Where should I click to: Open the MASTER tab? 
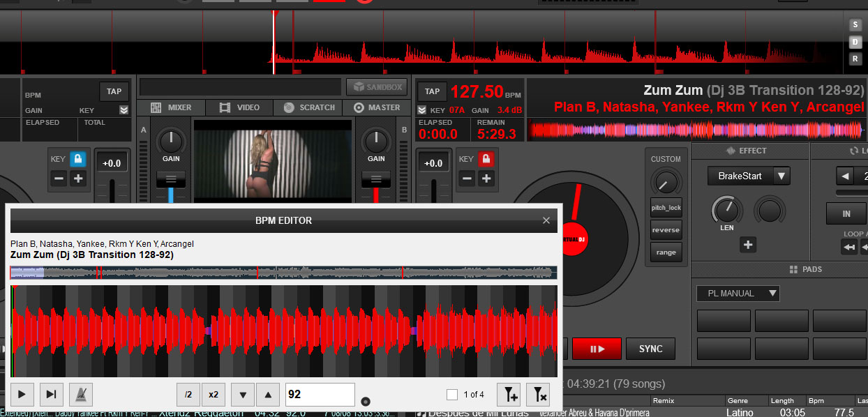pos(377,107)
